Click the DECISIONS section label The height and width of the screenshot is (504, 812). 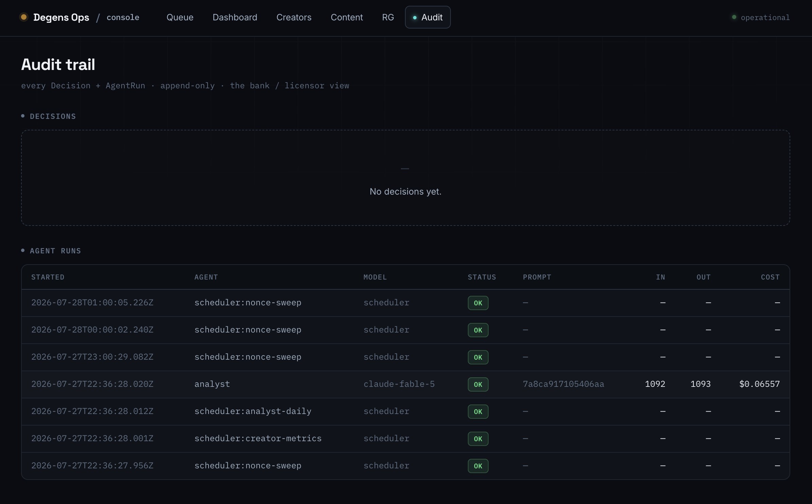[53, 116]
